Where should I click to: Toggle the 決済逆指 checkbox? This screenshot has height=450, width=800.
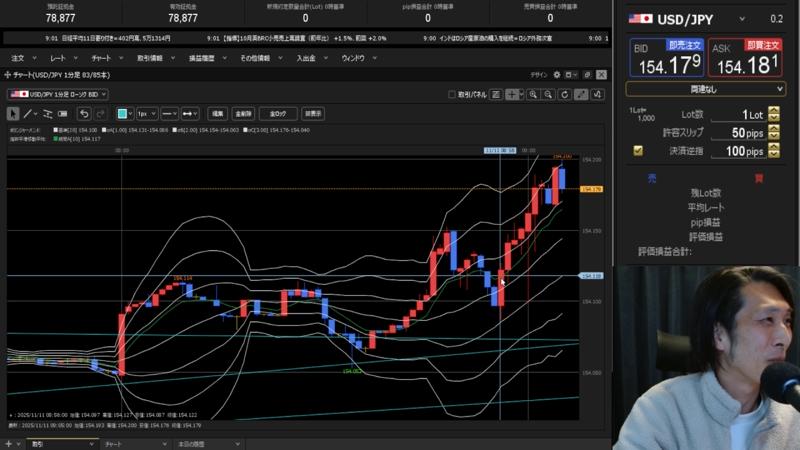coord(638,150)
